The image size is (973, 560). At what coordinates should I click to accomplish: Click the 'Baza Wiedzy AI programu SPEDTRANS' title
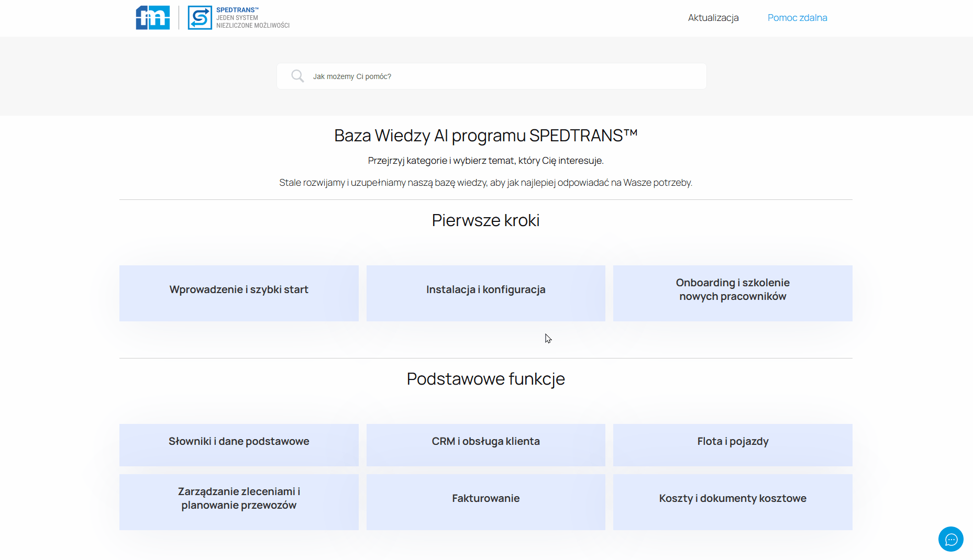click(x=485, y=136)
